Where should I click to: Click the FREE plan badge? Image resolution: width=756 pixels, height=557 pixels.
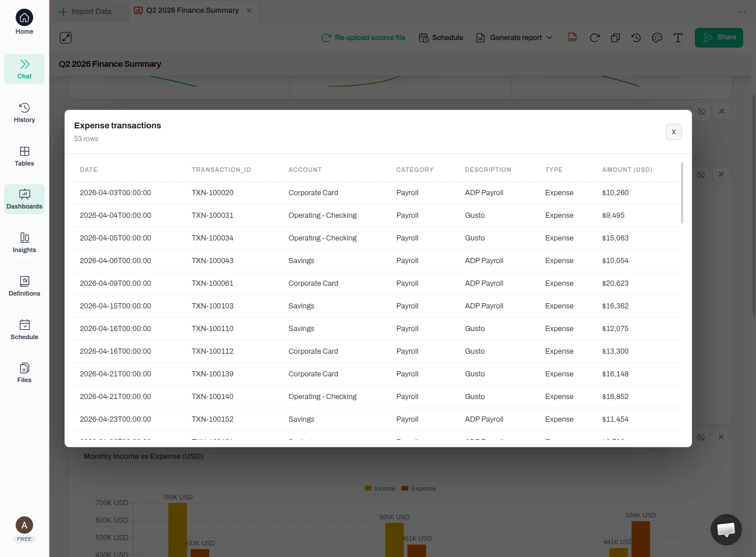pos(24,539)
